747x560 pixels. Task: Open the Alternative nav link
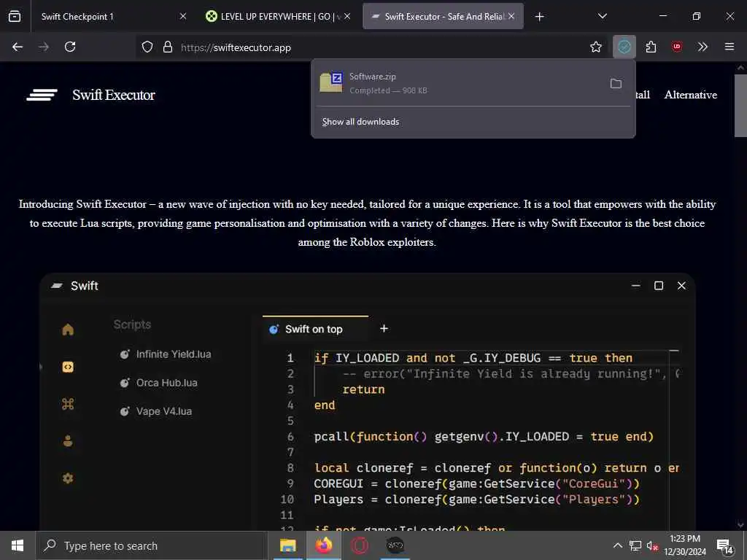(x=690, y=95)
